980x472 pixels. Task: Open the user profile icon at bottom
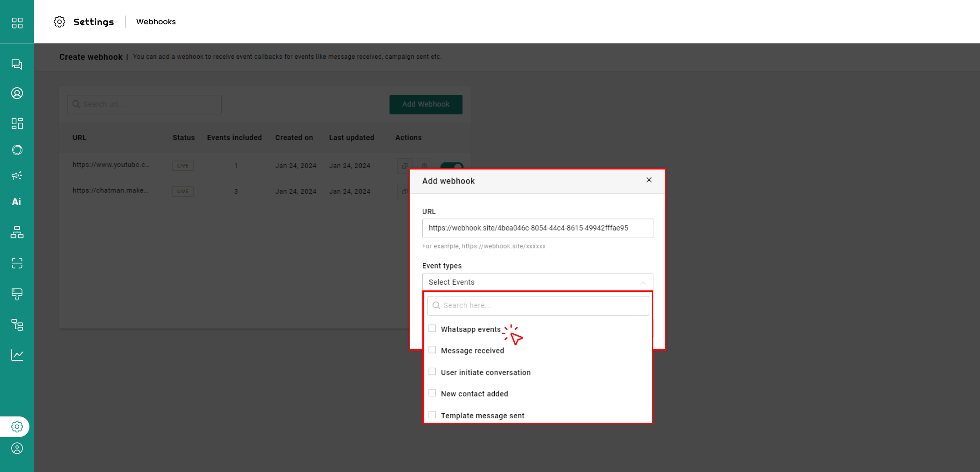[x=17, y=449]
